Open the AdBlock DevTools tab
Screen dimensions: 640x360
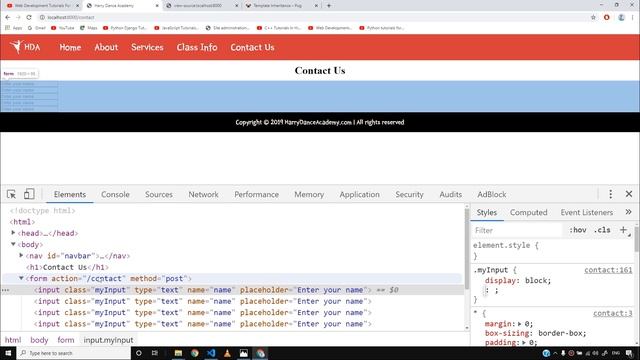pyautogui.click(x=492, y=195)
